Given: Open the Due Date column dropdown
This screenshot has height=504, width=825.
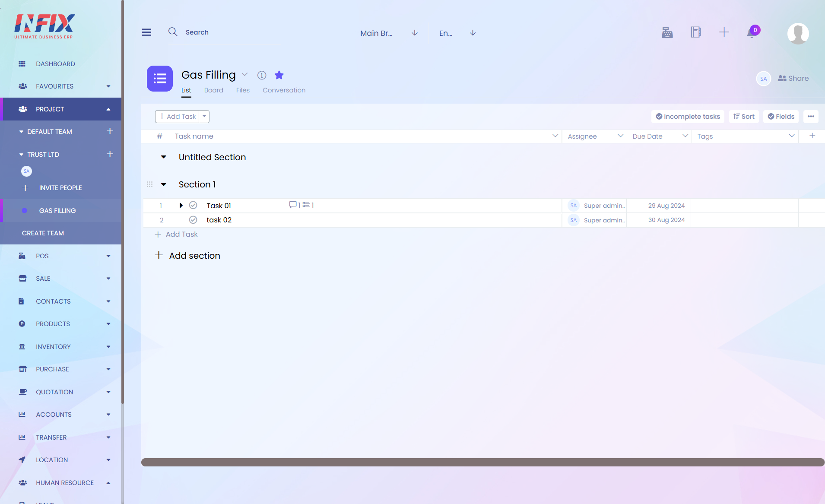Looking at the screenshot, I should 685,136.
